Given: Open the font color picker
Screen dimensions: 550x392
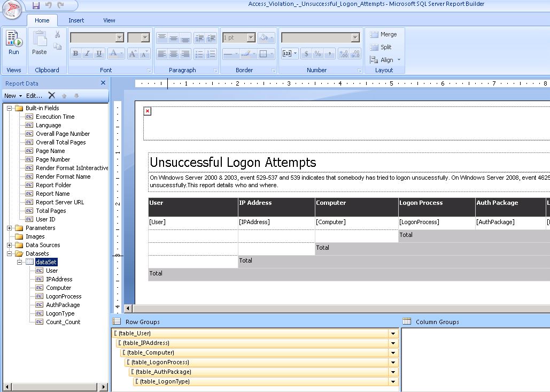Looking at the screenshot, I should click(115, 53).
